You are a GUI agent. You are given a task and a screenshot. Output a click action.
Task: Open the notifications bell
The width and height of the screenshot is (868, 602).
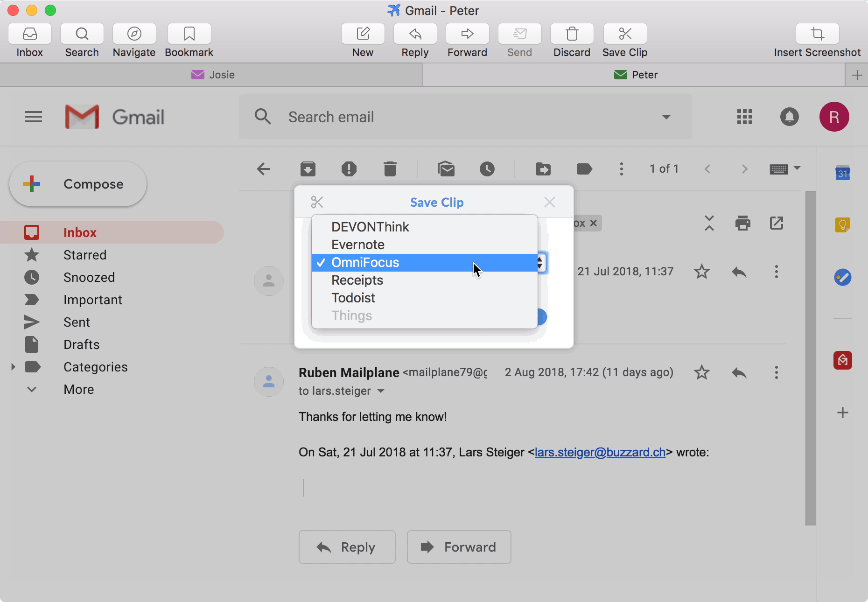(790, 117)
